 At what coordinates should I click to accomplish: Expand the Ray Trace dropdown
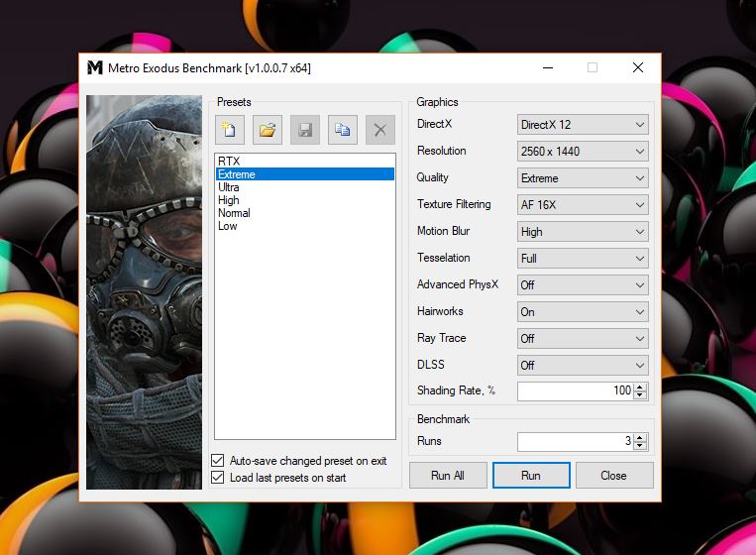pyautogui.click(x=583, y=339)
